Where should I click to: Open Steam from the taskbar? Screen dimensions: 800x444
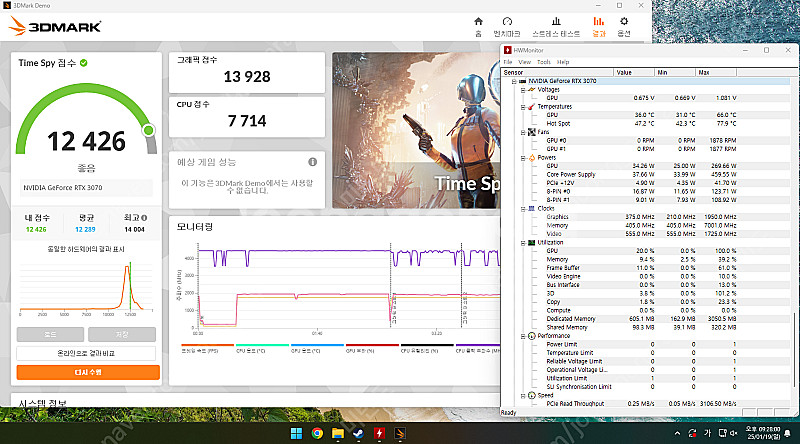click(x=358, y=433)
